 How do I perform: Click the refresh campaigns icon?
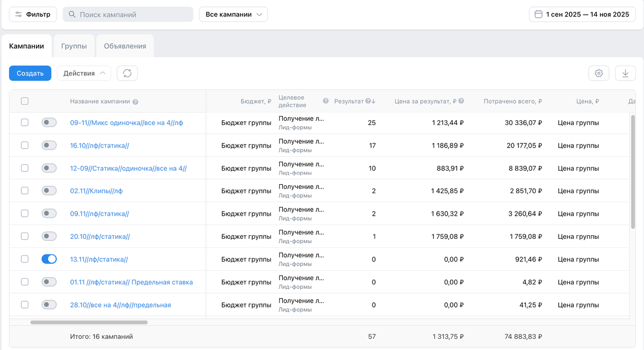click(127, 73)
